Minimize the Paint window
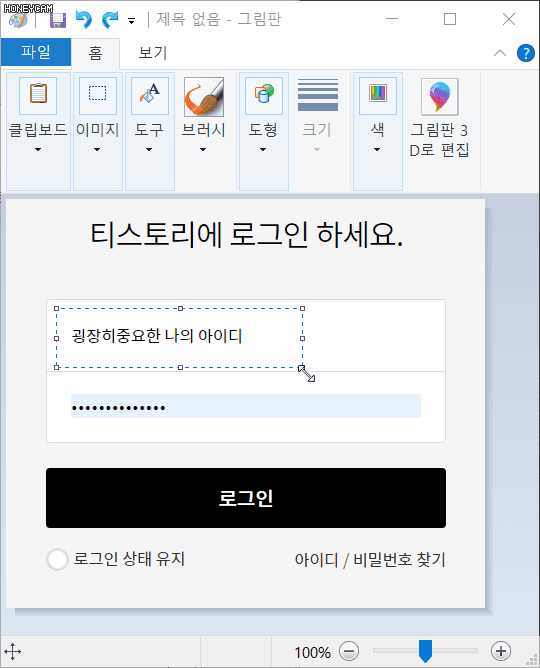Viewport: 540px width, 668px height. pyautogui.click(x=392, y=19)
